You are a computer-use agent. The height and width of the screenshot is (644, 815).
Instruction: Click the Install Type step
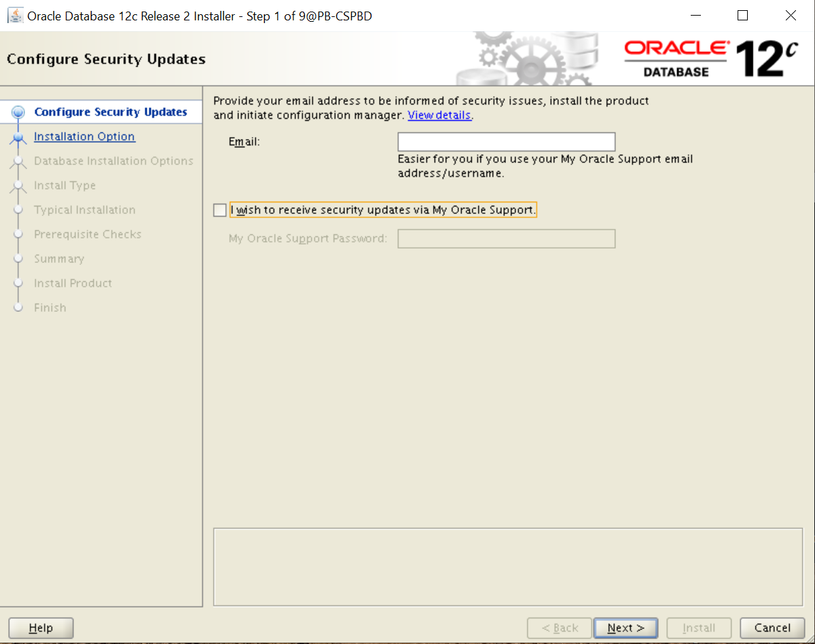[65, 185]
